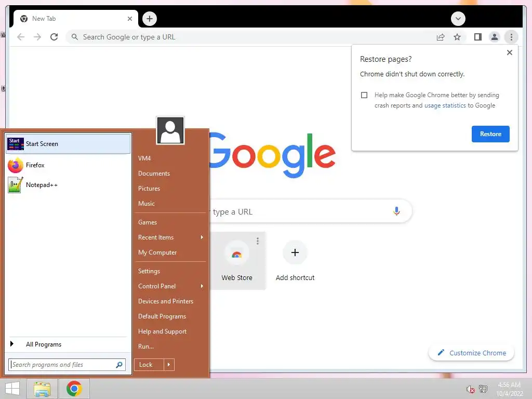Click the start menu search magnifier icon

(119, 365)
